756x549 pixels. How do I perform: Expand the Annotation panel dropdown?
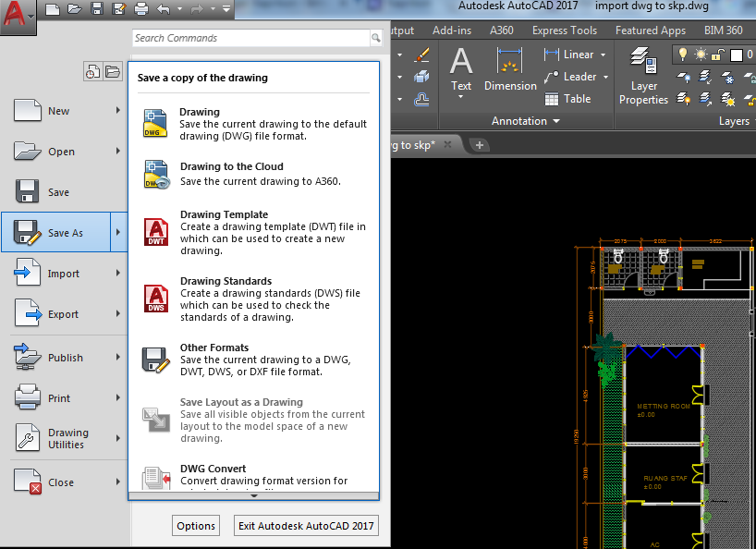[526, 121]
